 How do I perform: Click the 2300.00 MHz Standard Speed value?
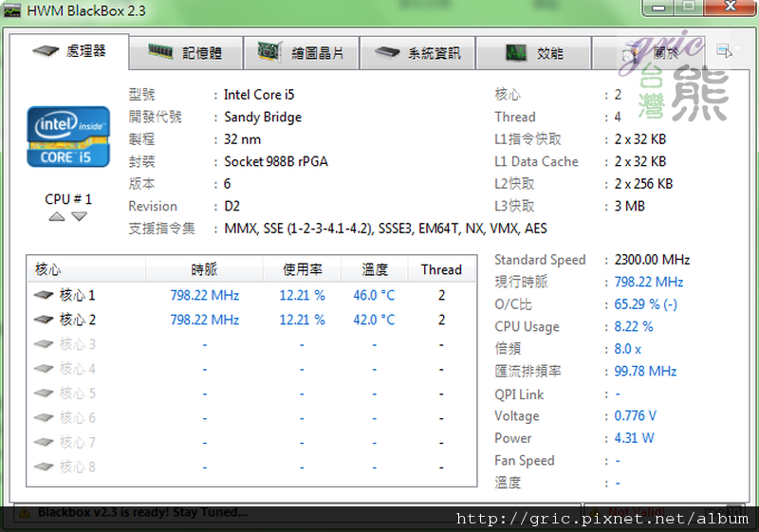[652, 260]
